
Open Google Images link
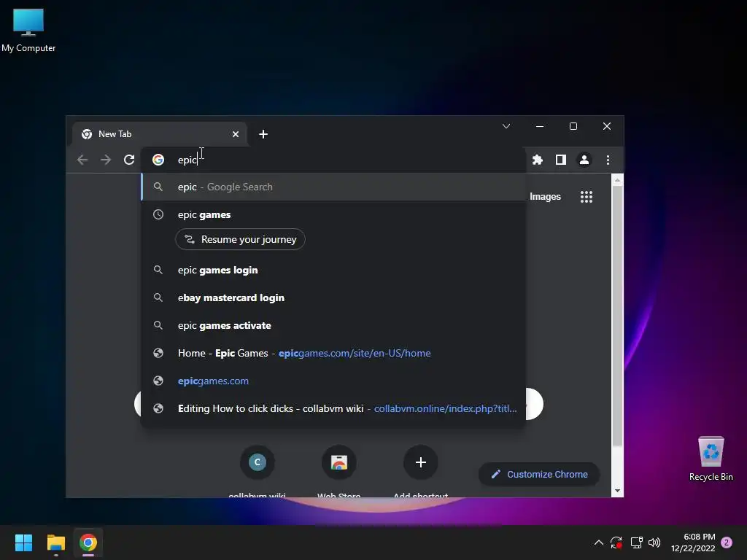pos(545,197)
